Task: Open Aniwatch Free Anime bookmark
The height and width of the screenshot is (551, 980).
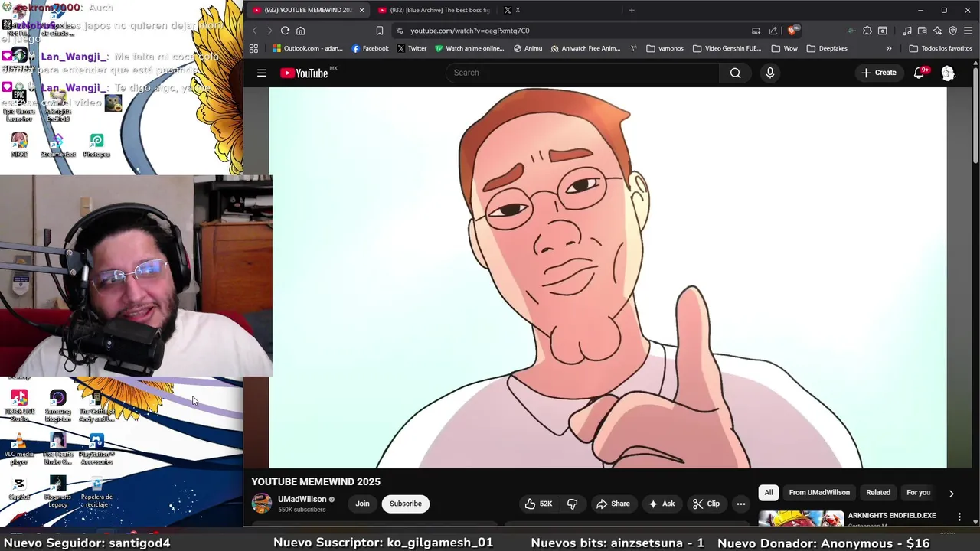Action: click(585, 48)
